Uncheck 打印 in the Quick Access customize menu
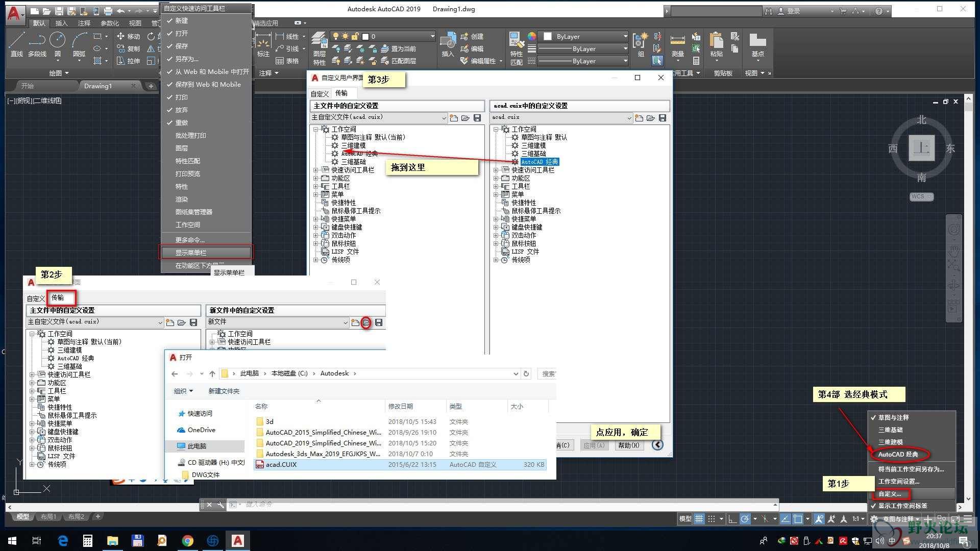This screenshot has width=980, height=551. 206,97
